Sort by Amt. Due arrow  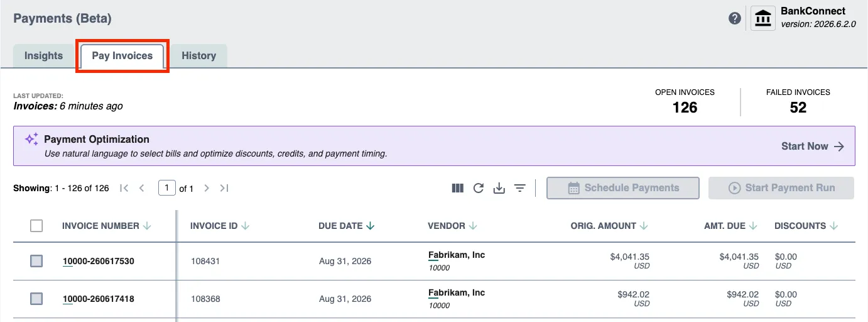753,226
